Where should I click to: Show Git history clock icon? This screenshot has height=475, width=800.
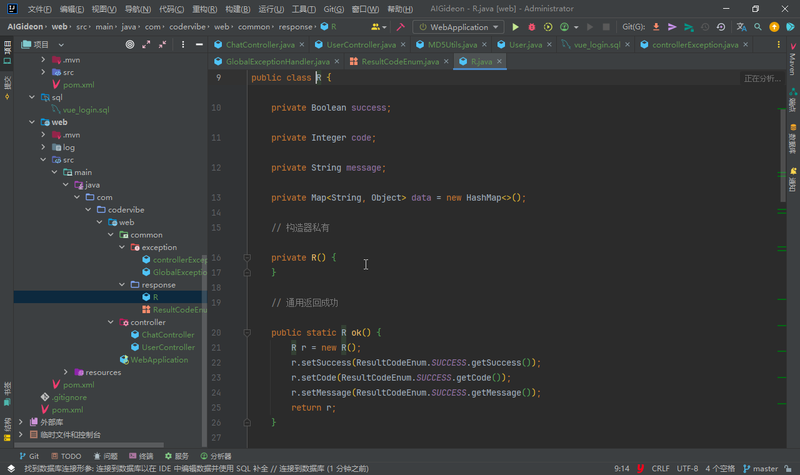click(x=705, y=27)
